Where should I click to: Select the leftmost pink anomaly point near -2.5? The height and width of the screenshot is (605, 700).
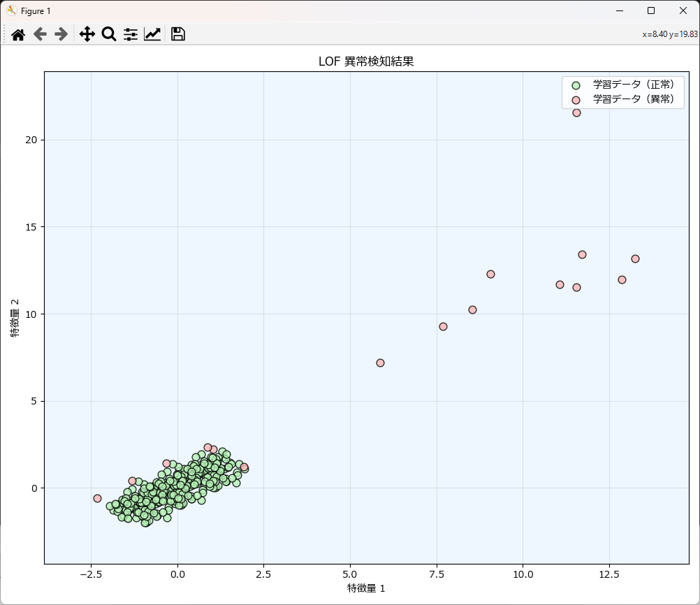pyautogui.click(x=97, y=498)
